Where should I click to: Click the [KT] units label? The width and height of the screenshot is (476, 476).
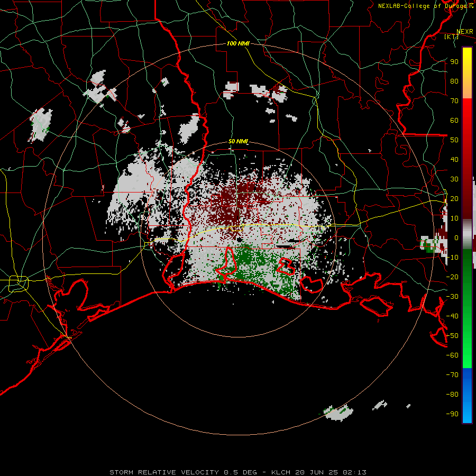pos(451,36)
